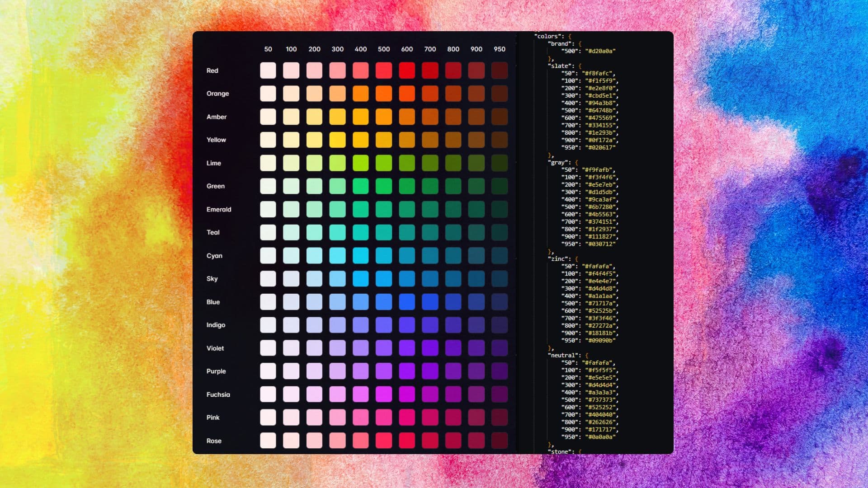Viewport: 868px width, 488px height.
Task: Pick the Sky 500 color swatch
Action: (383, 279)
